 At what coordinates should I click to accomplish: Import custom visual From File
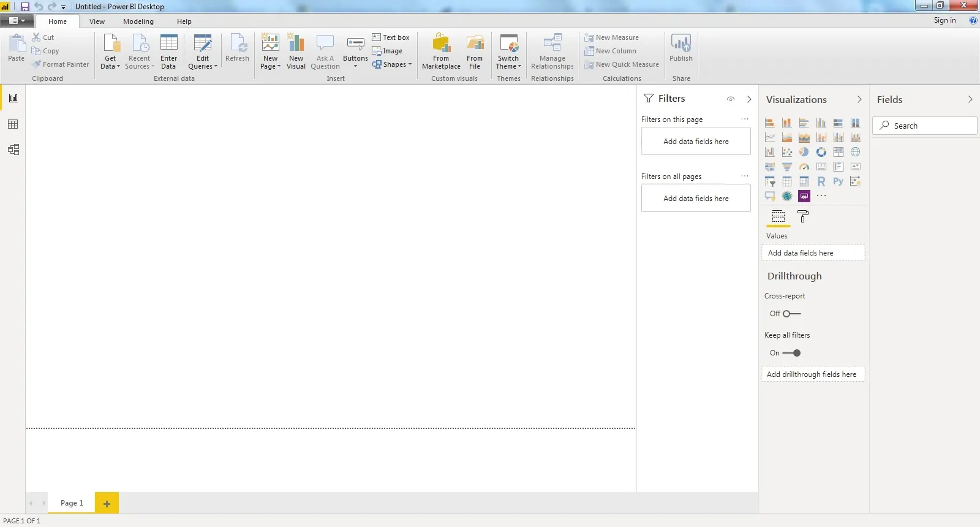pos(475,51)
